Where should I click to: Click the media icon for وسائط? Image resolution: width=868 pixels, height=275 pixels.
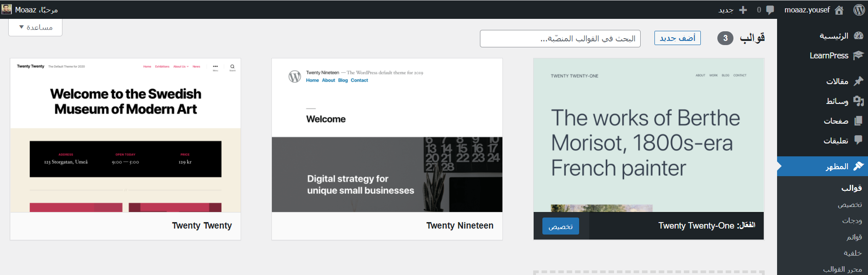(x=858, y=101)
